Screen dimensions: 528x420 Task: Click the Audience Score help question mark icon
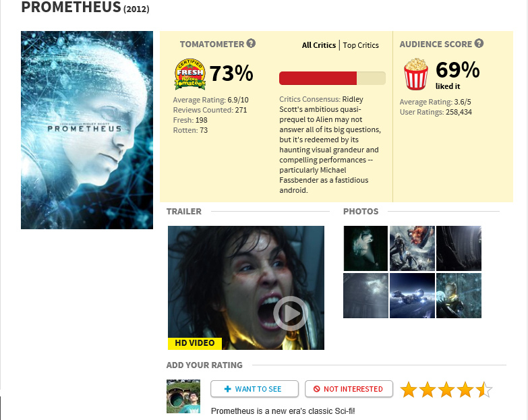point(479,43)
